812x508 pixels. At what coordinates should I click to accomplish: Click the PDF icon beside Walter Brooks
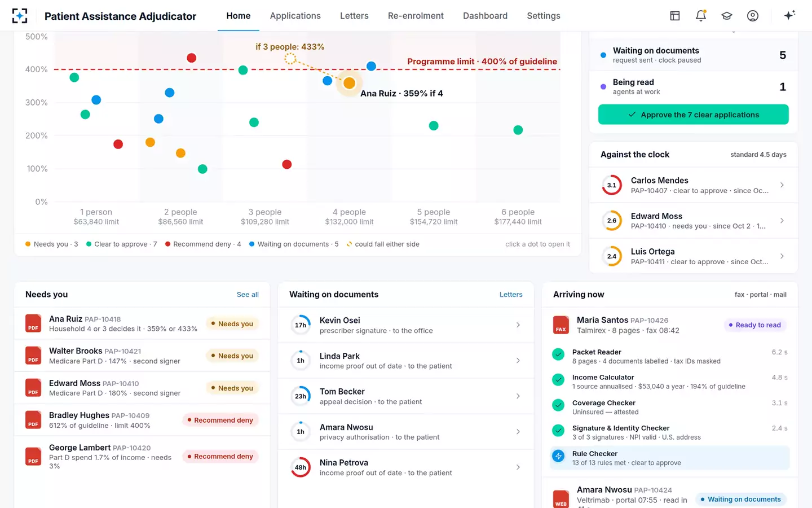[33, 356]
